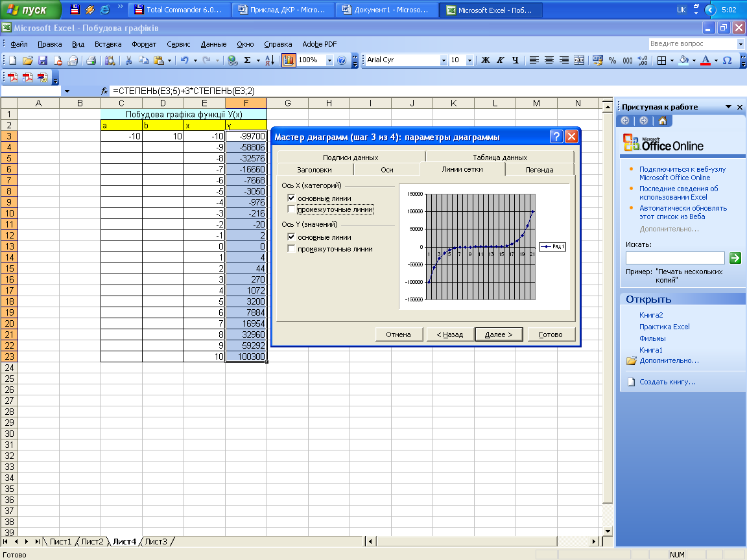Click the font color red A
Screen dimensions: 747x560
coord(706,60)
